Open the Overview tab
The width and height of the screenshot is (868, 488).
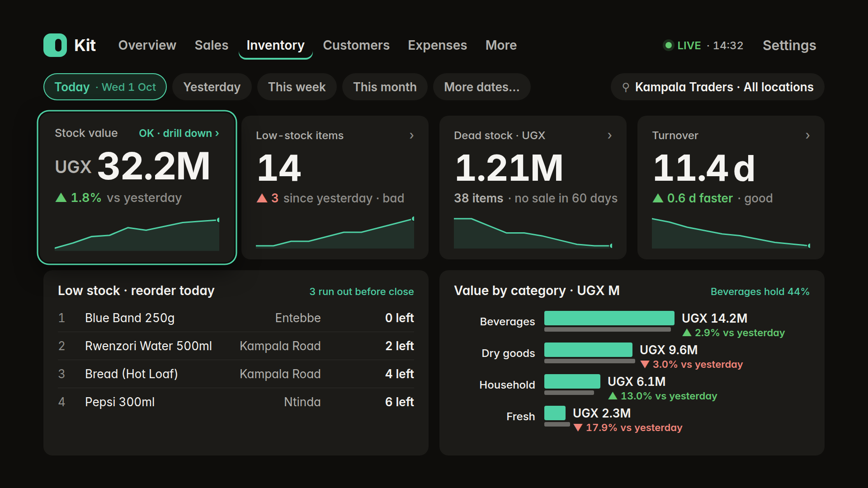pos(147,45)
